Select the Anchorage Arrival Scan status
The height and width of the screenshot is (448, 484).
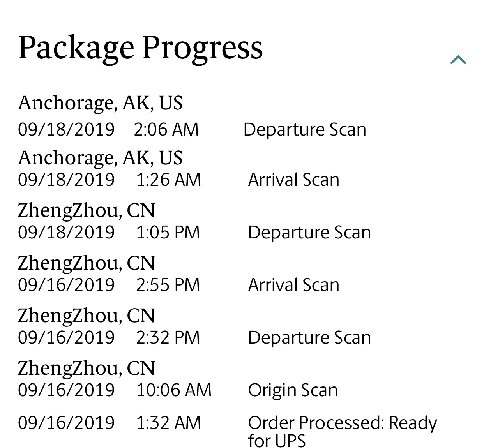(294, 180)
